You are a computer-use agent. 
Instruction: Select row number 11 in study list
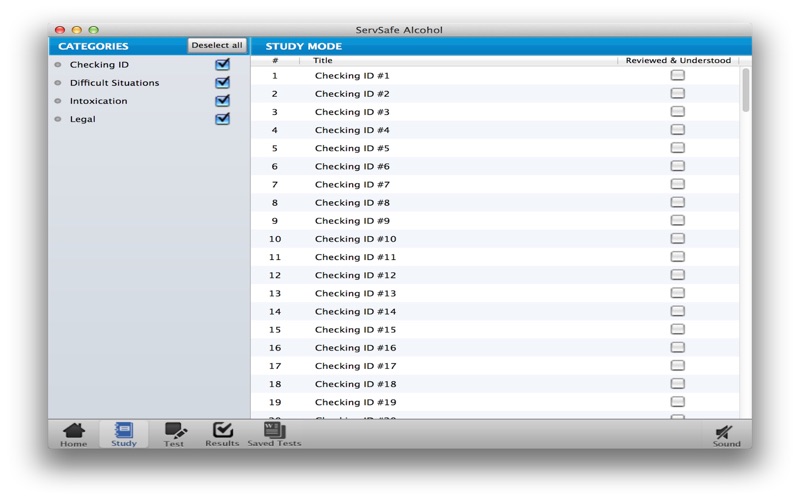coord(495,257)
